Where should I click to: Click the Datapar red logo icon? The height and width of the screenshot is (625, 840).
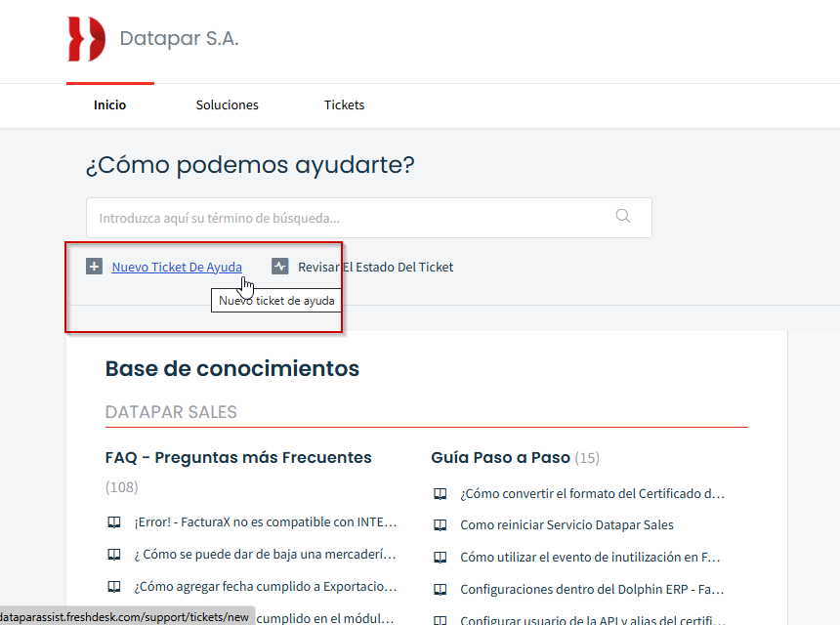[86, 39]
